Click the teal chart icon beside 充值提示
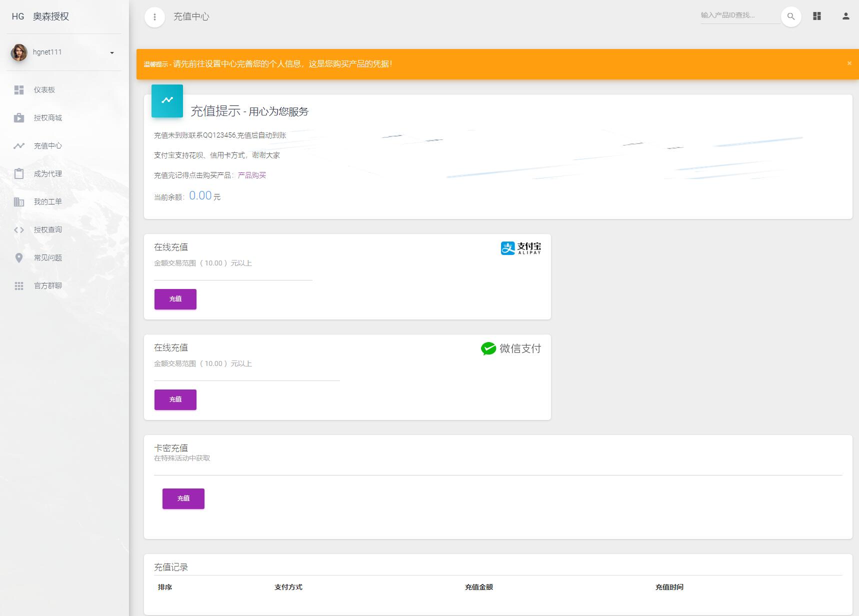The height and width of the screenshot is (616, 859). (167, 100)
